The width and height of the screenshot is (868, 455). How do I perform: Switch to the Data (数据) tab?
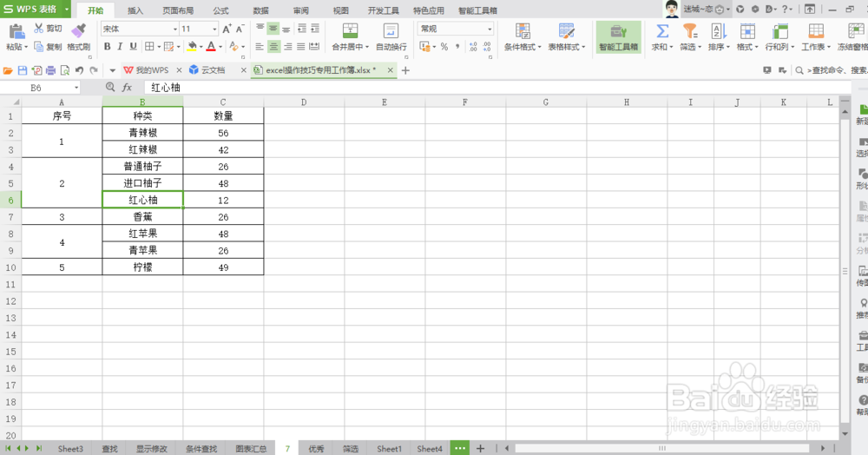point(260,10)
